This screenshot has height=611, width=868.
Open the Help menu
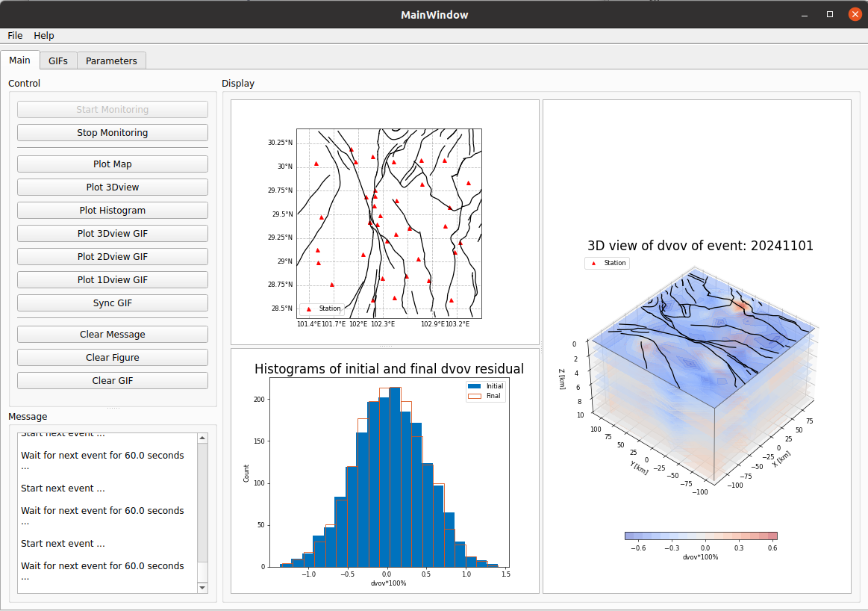pos(44,36)
